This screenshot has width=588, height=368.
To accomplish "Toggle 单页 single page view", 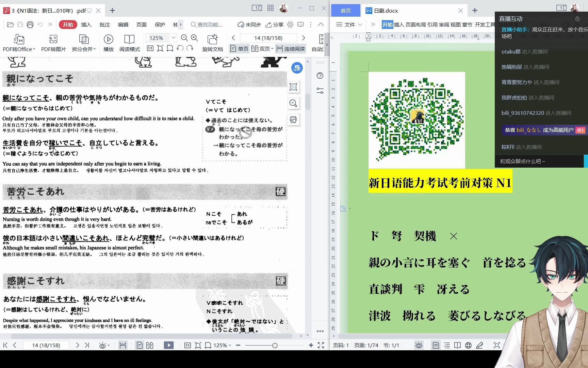I will coord(239,49).
